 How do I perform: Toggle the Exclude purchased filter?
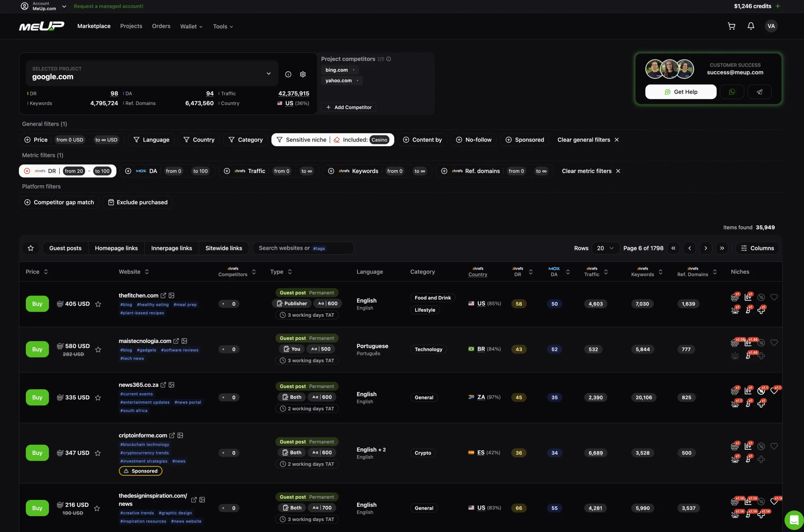click(x=138, y=202)
